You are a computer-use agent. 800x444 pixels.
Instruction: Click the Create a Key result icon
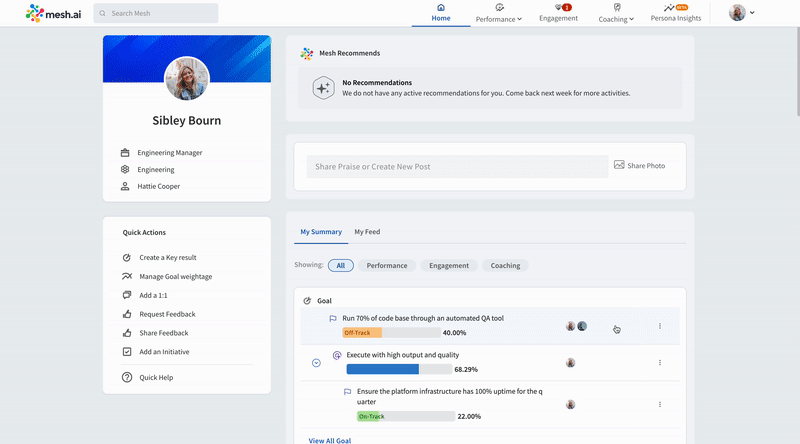coord(126,257)
